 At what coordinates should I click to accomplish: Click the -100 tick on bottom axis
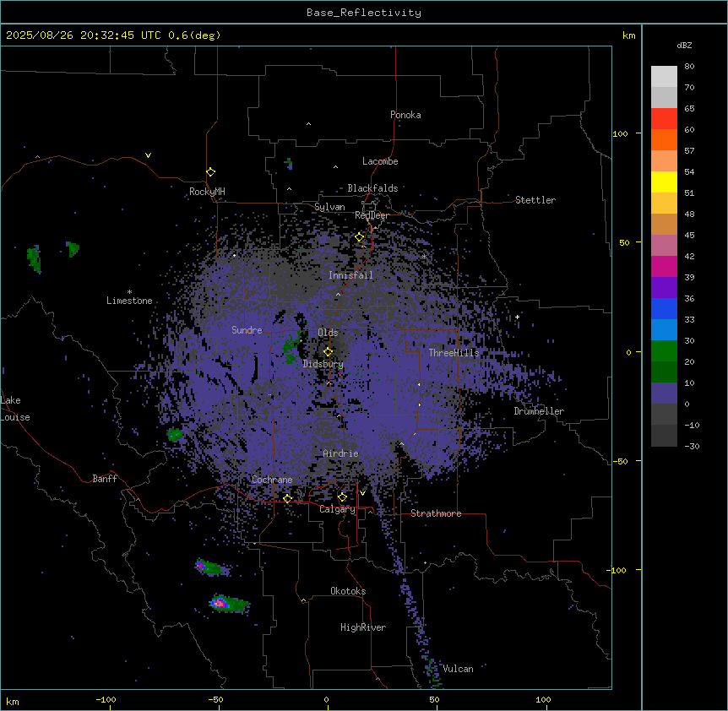(x=106, y=699)
